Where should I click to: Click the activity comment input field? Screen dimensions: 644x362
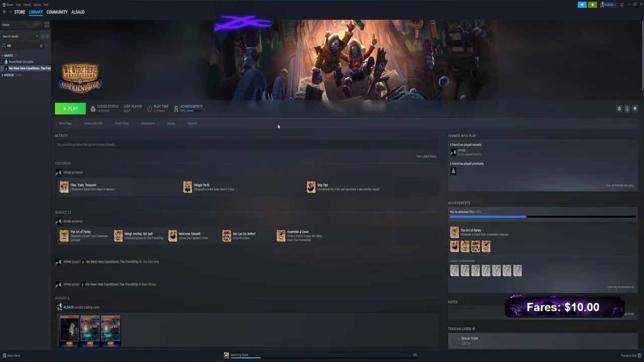pos(246,145)
